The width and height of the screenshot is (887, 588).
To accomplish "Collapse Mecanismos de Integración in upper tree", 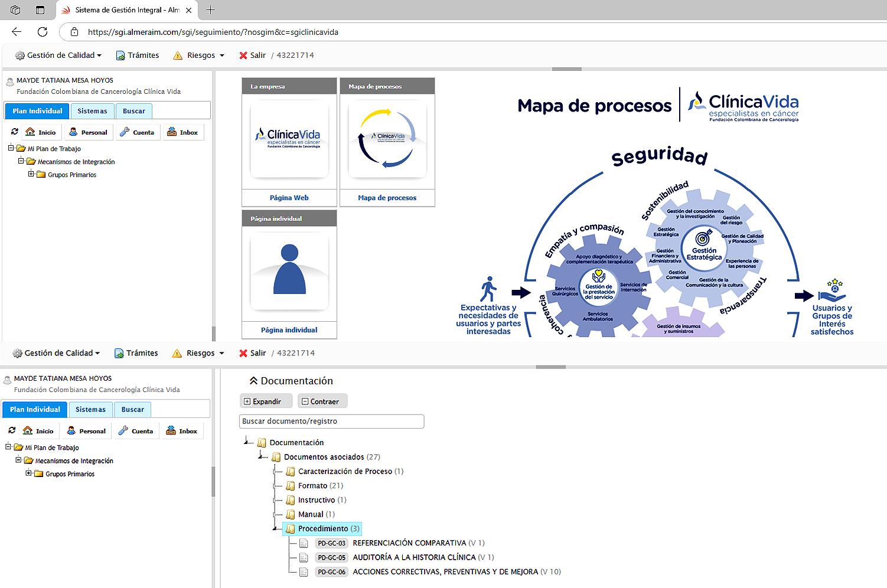I will [x=21, y=161].
